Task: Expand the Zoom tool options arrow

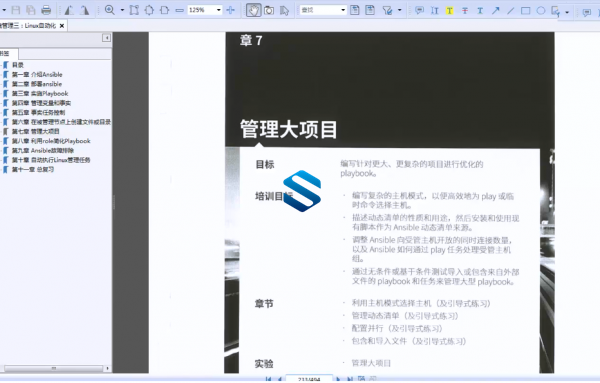Action: click(x=122, y=10)
